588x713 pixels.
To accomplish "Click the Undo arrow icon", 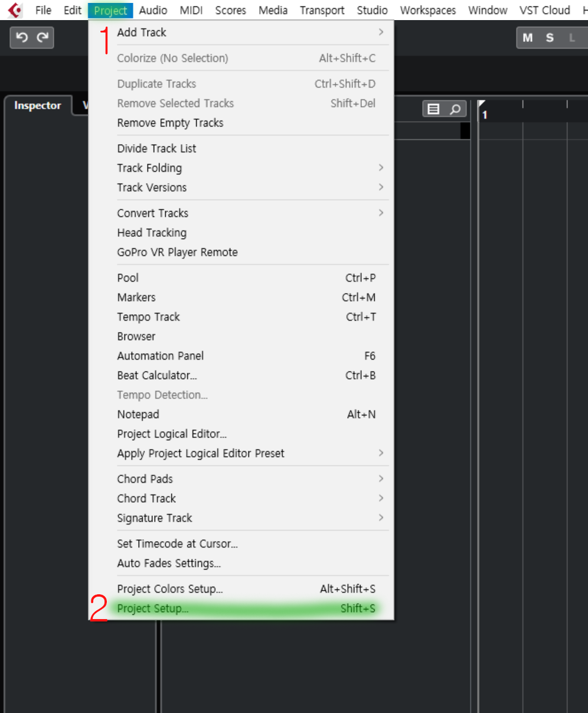I will tap(22, 38).
